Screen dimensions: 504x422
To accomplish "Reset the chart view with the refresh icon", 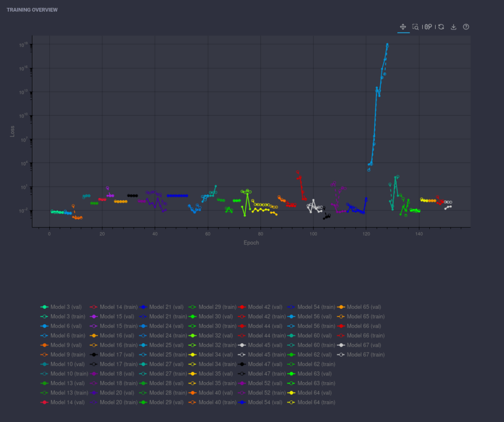I will (x=441, y=27).
